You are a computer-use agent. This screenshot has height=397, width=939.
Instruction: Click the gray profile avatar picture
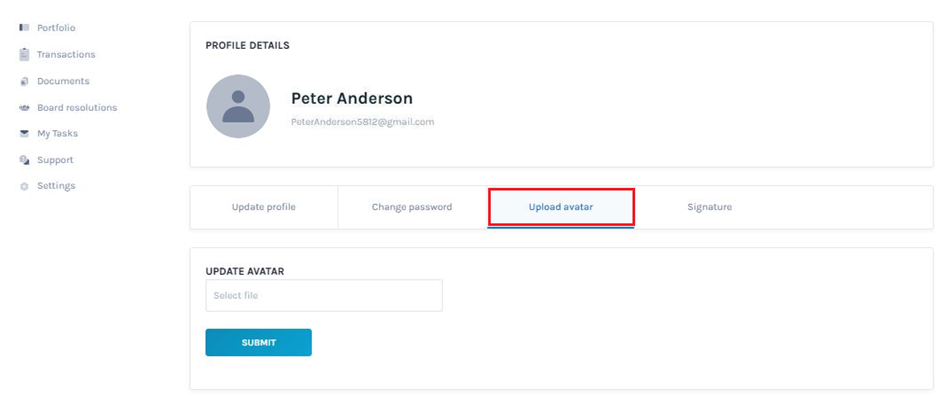point(238,106)
